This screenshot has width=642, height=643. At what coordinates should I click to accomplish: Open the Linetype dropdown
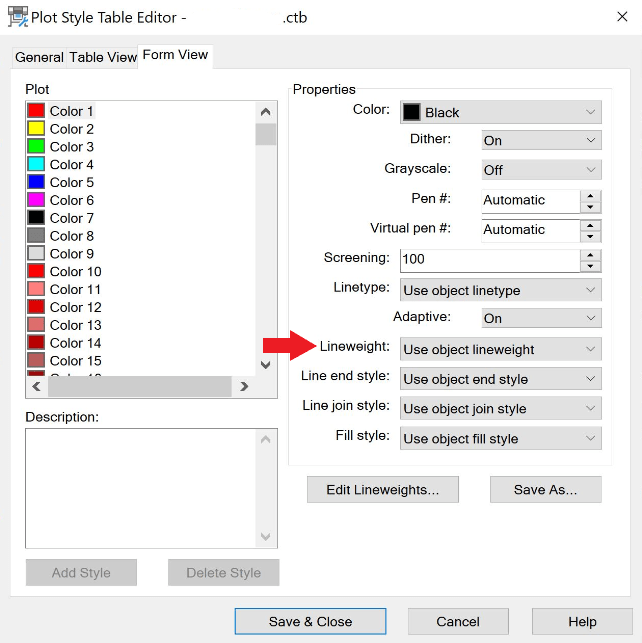[501, 290]
